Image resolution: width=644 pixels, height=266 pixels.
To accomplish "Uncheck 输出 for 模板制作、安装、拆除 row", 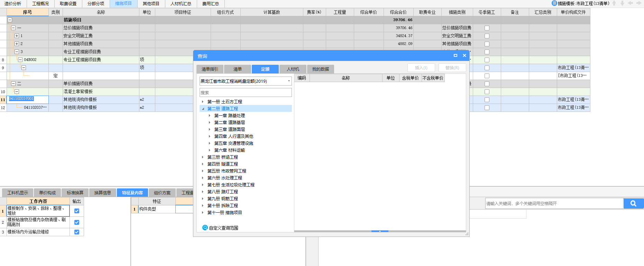I will [x=77, y=211].
